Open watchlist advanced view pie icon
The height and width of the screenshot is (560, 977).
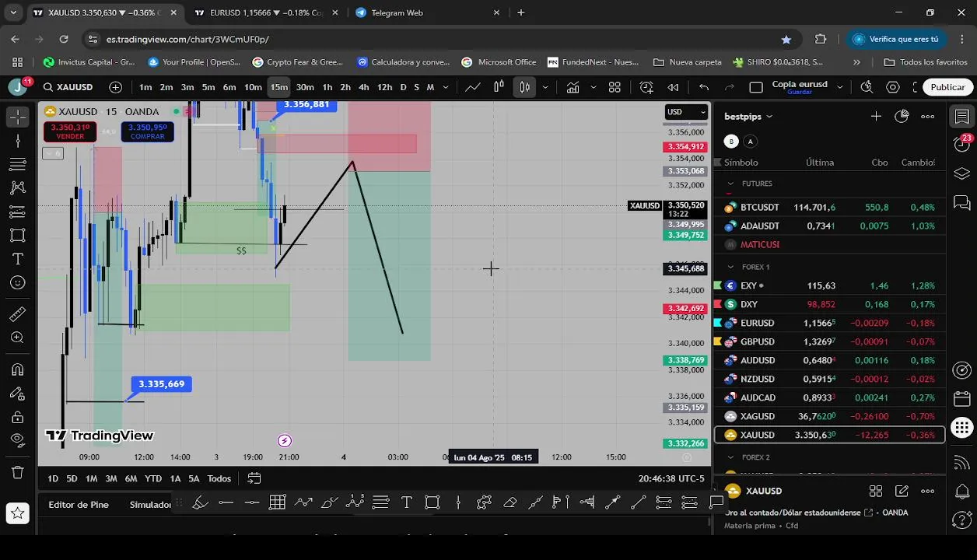pyautogui.click(x=902, y=117)
